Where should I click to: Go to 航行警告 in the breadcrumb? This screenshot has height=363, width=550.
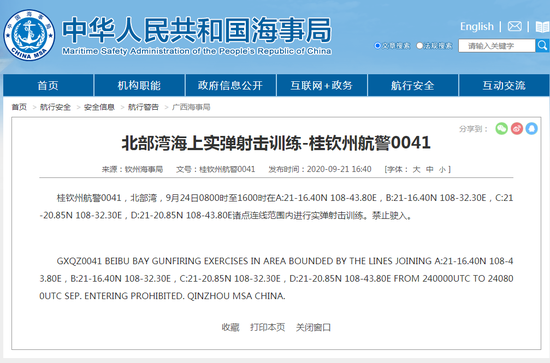pyautogui.click(x=143, y=107)
